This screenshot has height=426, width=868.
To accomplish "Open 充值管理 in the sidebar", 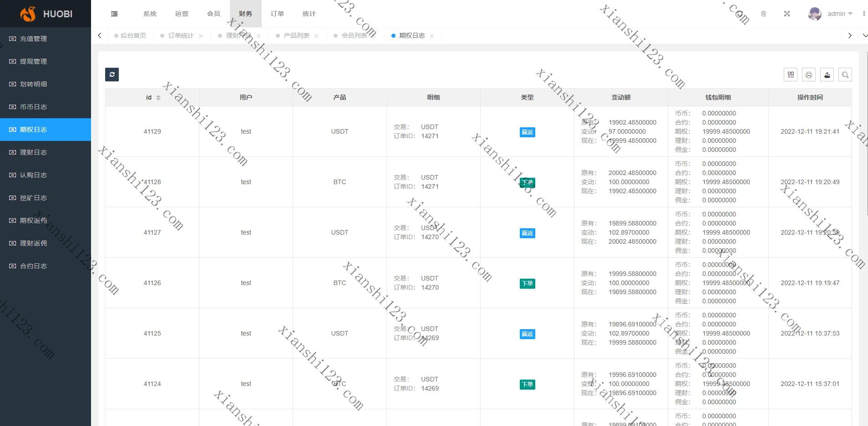I will click(x=46, y=39).
